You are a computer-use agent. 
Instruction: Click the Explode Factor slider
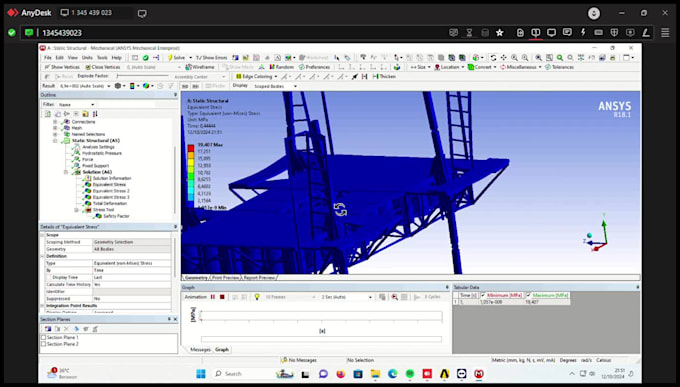click(x=144, y=76)
